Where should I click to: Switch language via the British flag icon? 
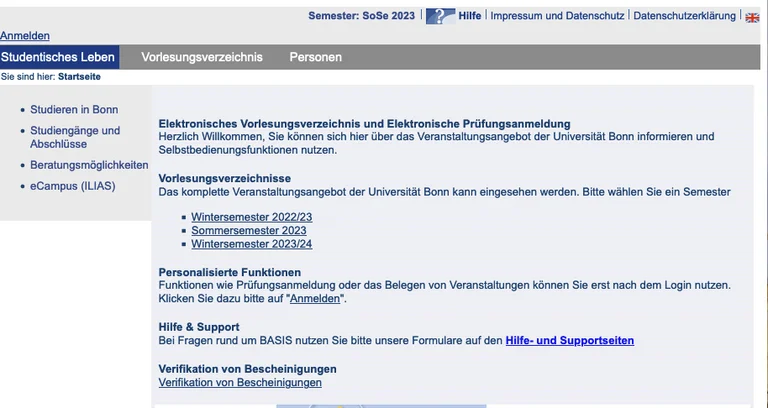752,17
